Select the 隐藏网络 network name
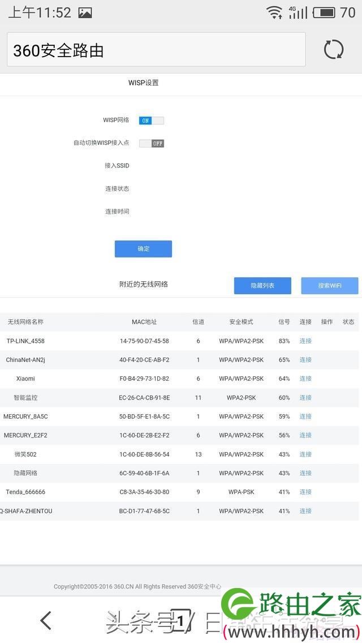Image resolution: width=362 pixels, height=644 pixels. pyautogui.click(x=25, y=473)
